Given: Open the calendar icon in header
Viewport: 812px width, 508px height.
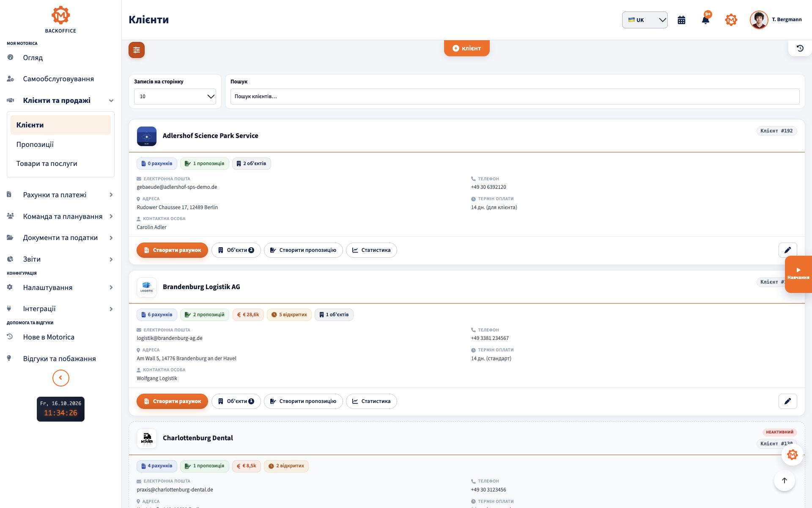Looking at the screenshot, I should pos(681,20).
